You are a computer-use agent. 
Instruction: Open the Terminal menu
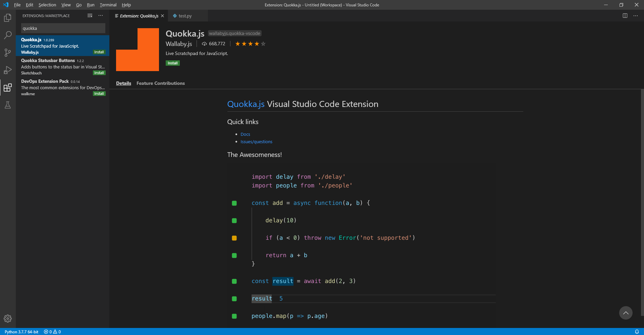tap(108, 5)
